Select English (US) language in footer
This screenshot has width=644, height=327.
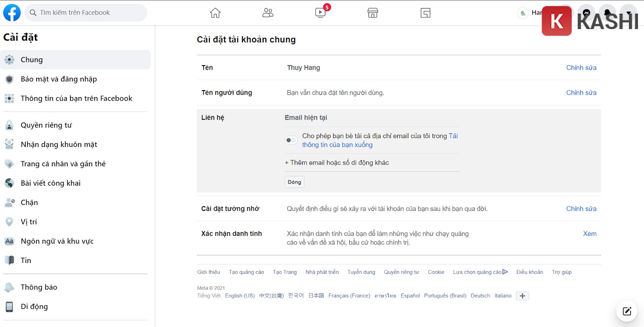click(240, 296)
